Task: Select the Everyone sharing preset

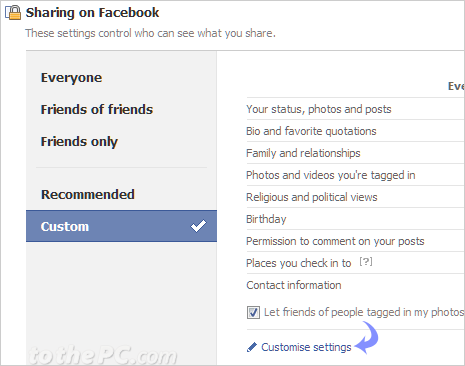Action: pos(71,78)
